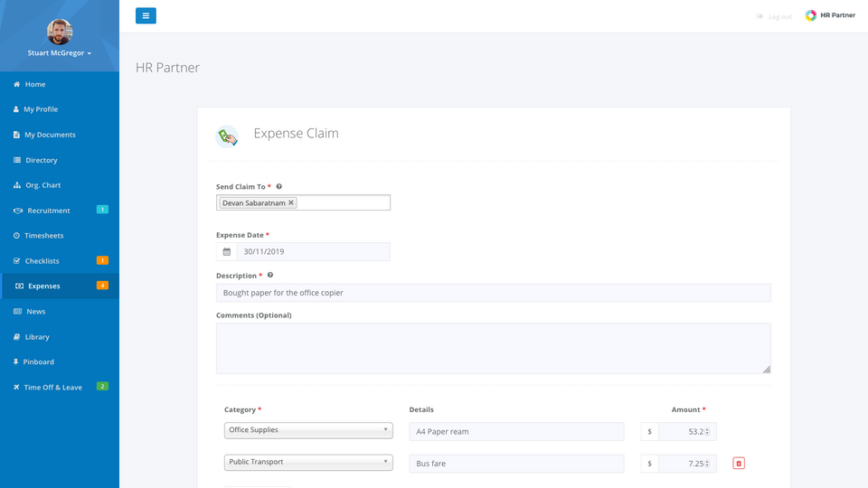
Task: Open My Documents section
Action: 60,135
